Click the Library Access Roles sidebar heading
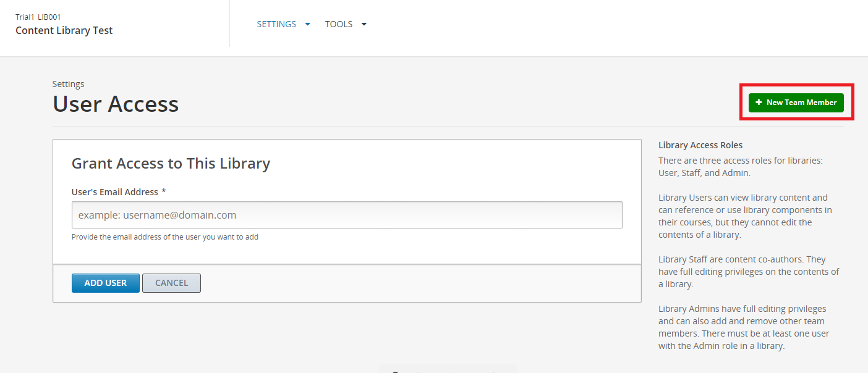The width and height of the screenshot is (868, 373). 700,145
